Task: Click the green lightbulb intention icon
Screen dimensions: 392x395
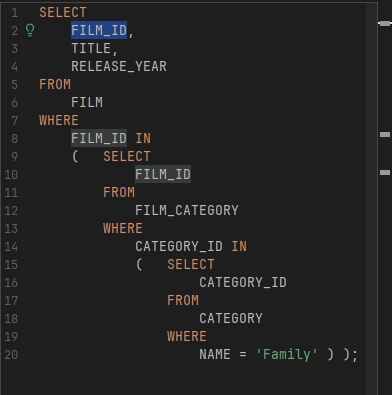Action: click(x=30, y=30)
